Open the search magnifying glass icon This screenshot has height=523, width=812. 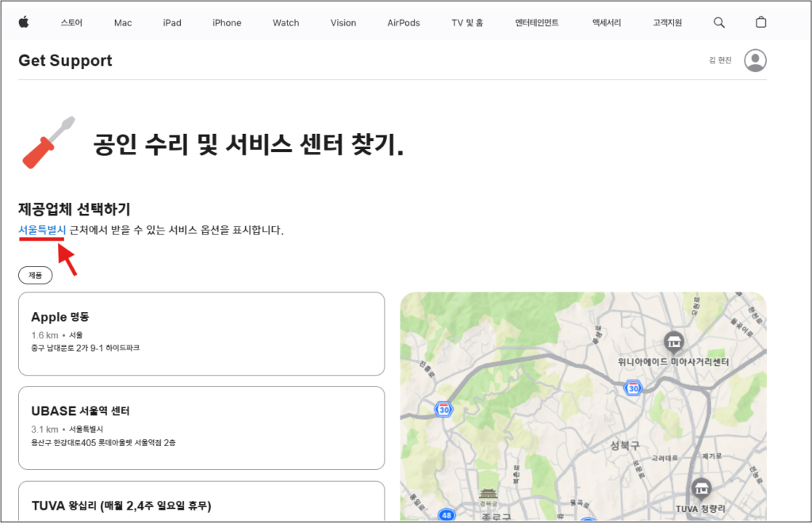tap(719, 23)
